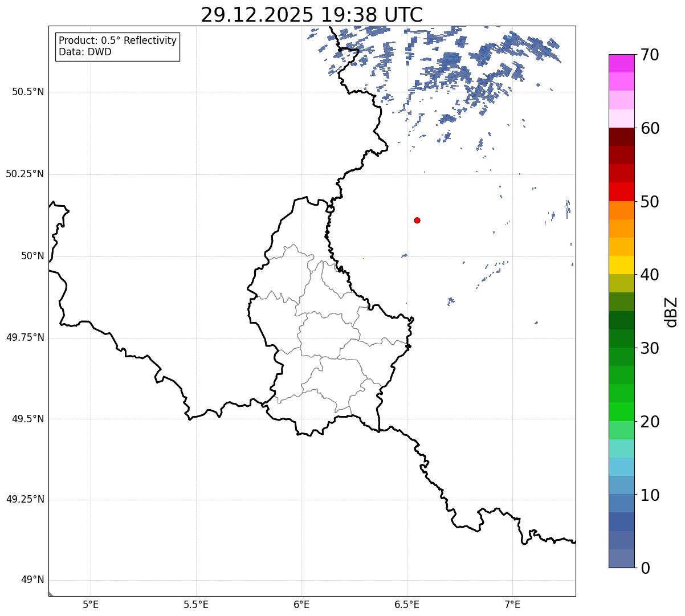Click the 5.5°E longitude label
The height and width of the screenshot is (616, 685).
point(196,604)
